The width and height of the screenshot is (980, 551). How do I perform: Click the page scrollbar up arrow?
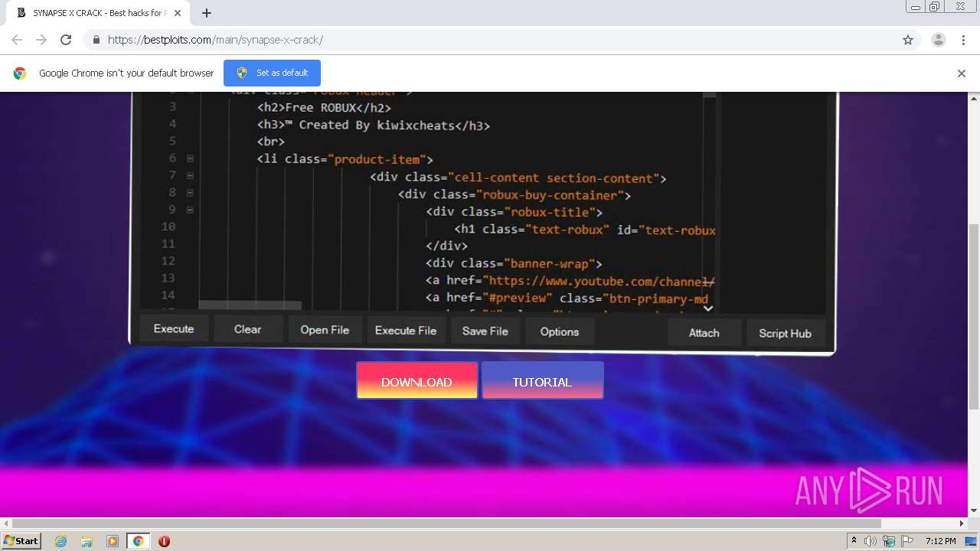[974, 99]
